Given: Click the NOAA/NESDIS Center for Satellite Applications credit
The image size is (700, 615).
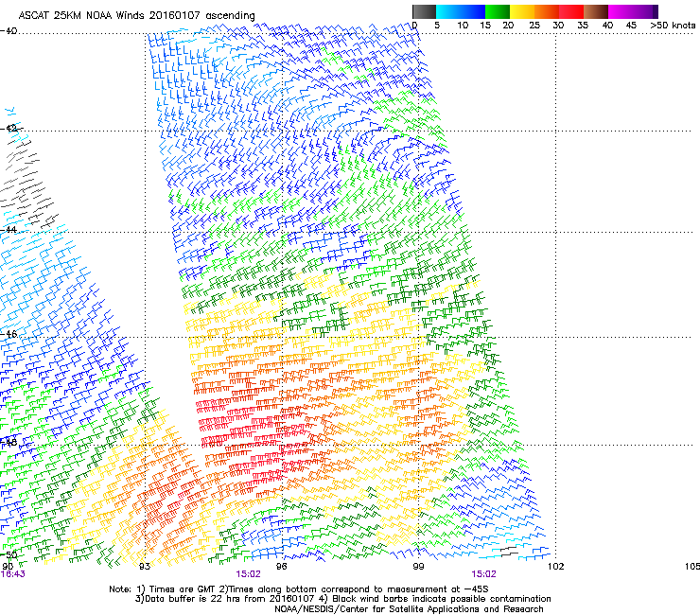Looking at the screenshot, I should point(409,609).
